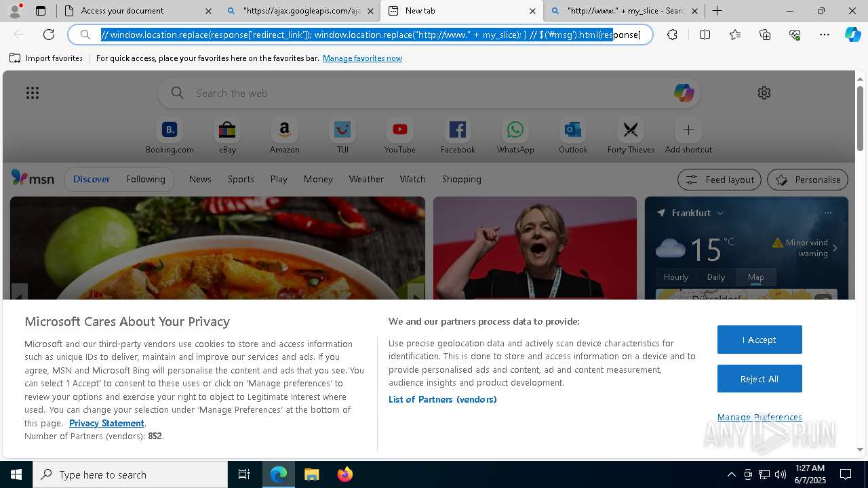Show hidden system tray icons

click(731, 474)
